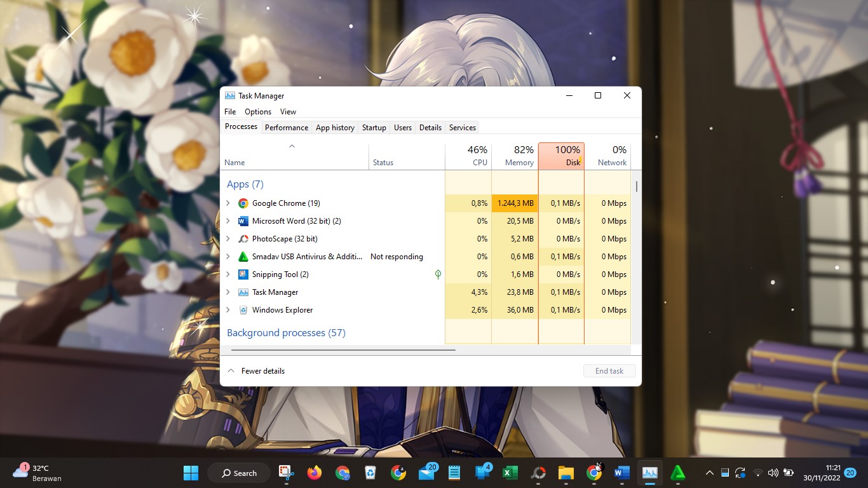Switch to the Users tab
Viewport: 868px width, 488px height.
pos(403,128)
